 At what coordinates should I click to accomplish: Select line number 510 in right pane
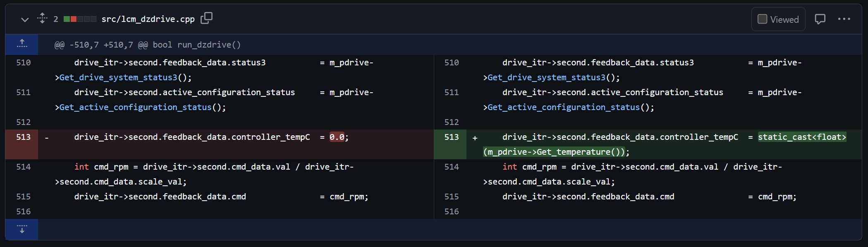coord(451,62)
